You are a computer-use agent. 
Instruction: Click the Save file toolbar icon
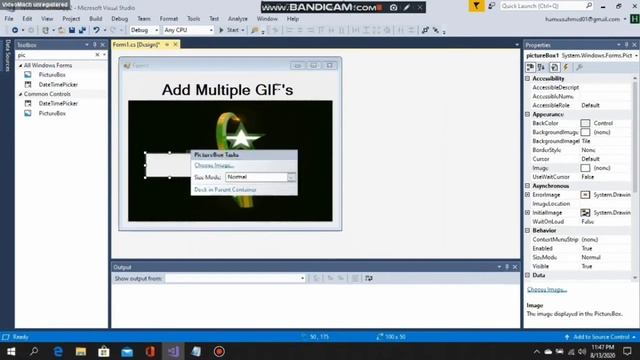(x=72, y=30)
